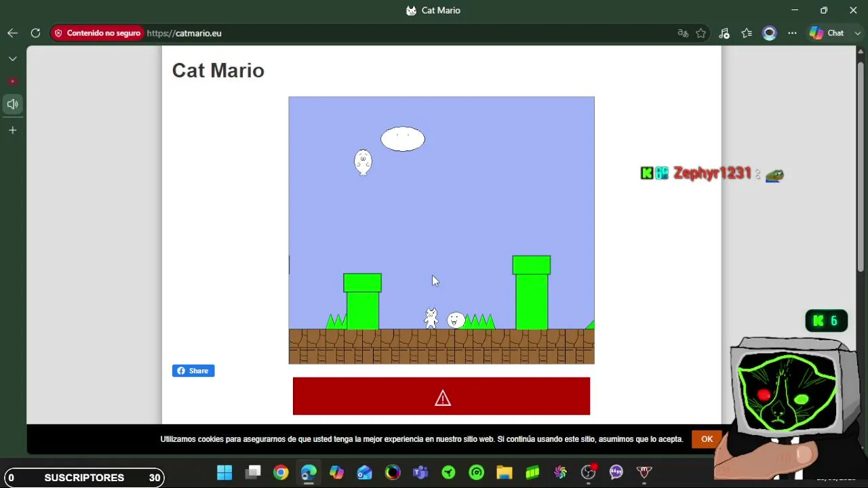Reload the Cat Mario page
868x488 pixels.
pos(35,33)
